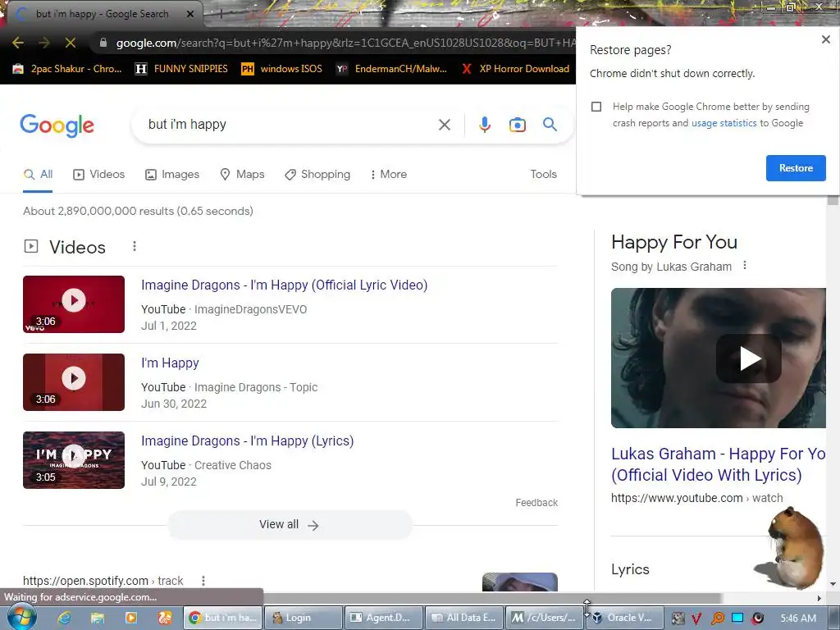Click the vertical scrollbar down arrow
840x630 pixels.
tap(833, 584)
